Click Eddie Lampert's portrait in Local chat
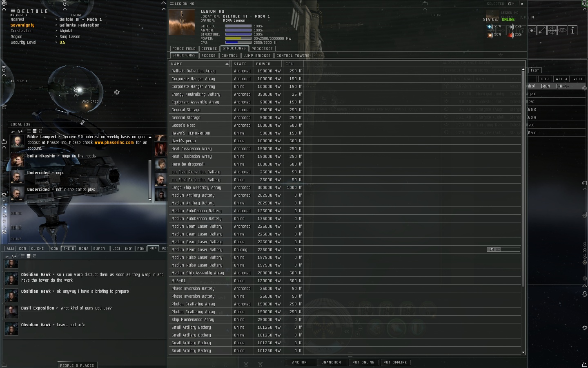The height and width of the screenshot is (368, 588). (x=17, y=141)
